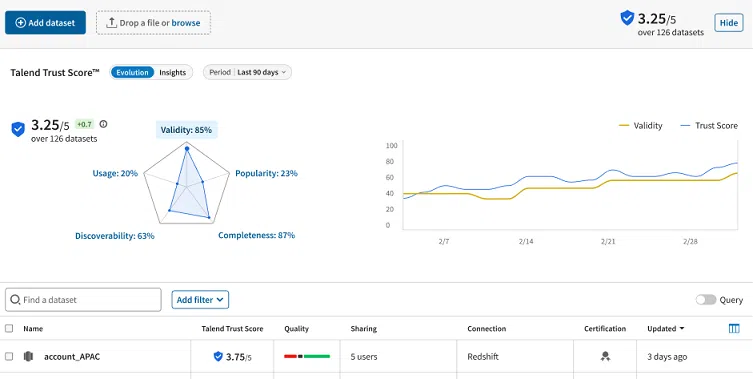
Task: Switch to the Insights tab
Action: click(172, 73)
